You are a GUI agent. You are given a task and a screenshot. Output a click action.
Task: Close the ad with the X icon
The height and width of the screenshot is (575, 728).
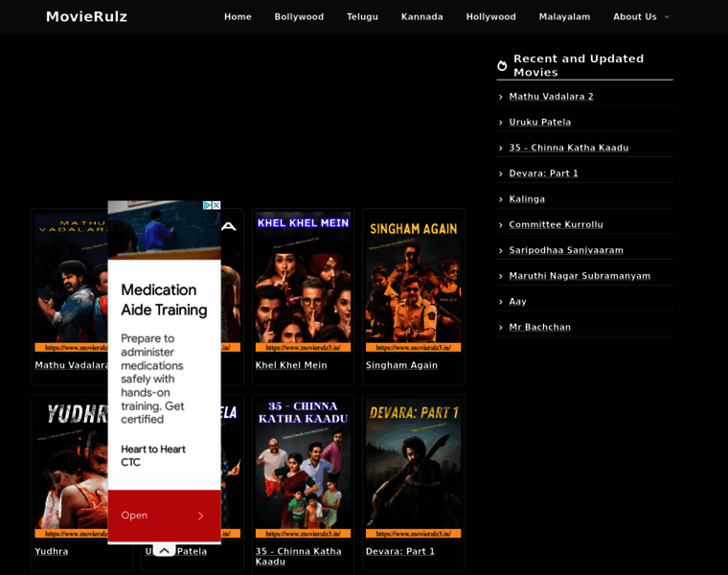pos(216,205)
